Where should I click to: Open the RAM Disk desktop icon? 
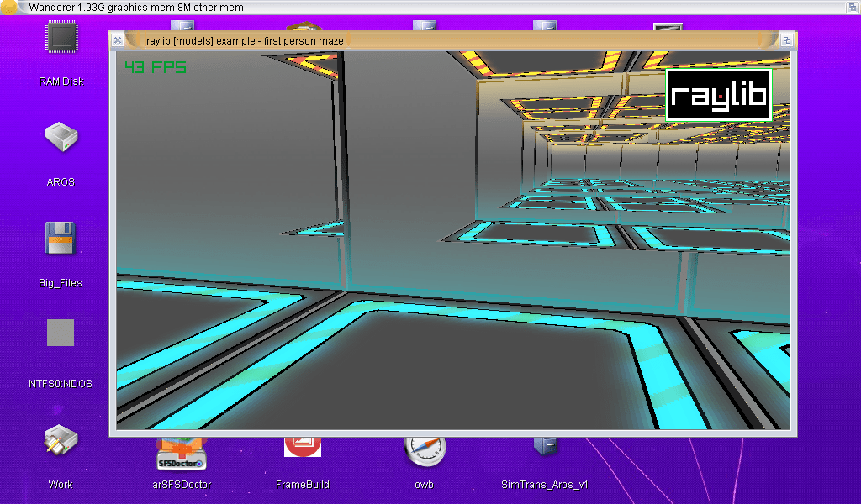[61, 39]
